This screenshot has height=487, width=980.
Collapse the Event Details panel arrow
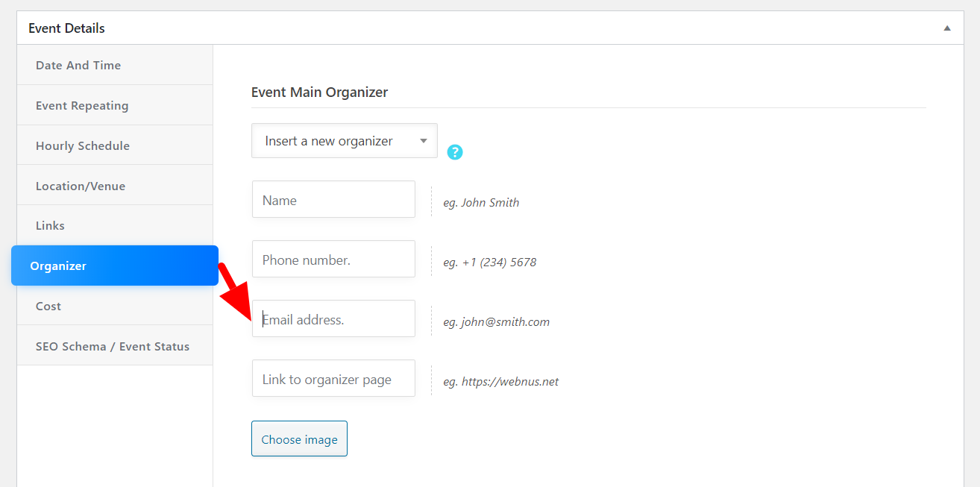click(947, 28)
